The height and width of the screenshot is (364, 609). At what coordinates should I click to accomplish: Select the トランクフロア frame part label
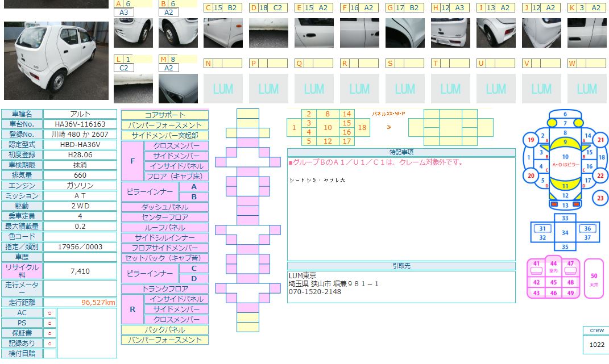(165, 289)
